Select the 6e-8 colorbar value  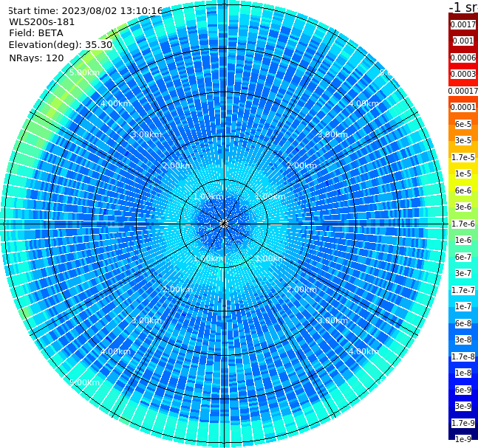pyautogui.click(x=463, y=323)
